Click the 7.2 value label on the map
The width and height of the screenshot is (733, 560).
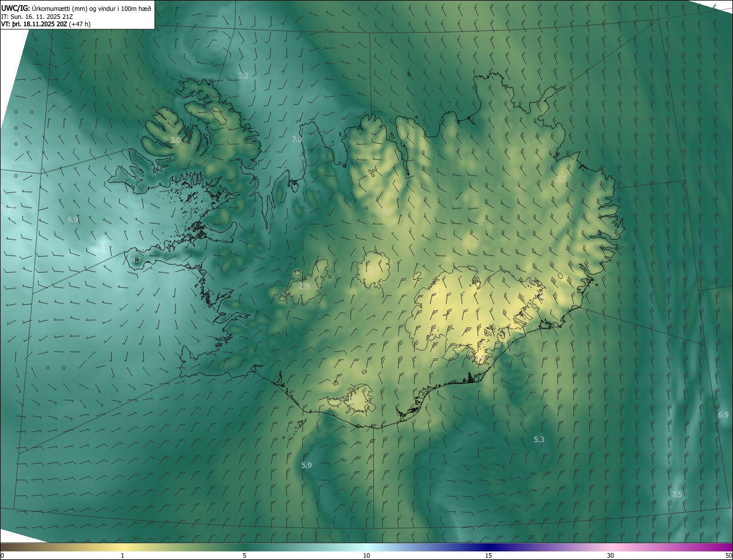(x=243, y=76)
